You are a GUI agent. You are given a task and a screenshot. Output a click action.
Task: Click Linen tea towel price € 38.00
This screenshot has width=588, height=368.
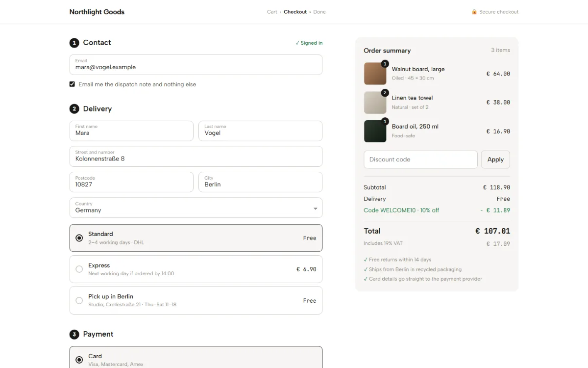498,103
